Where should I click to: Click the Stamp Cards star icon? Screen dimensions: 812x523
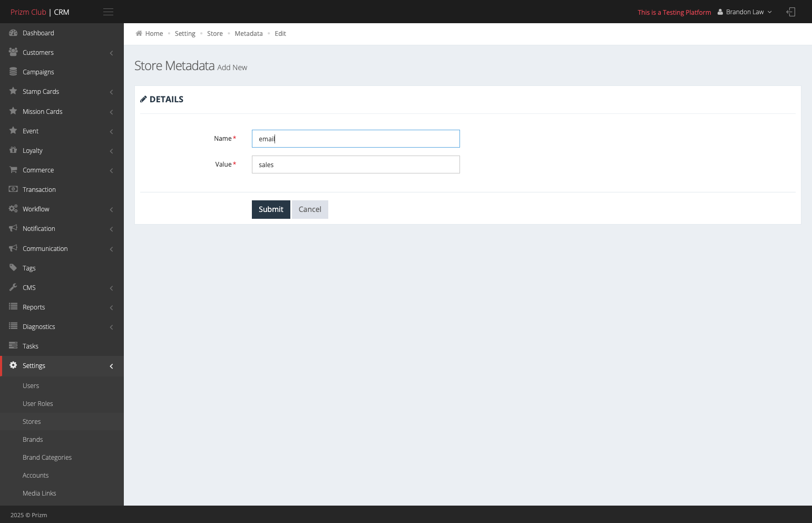(x=13, y=91)
